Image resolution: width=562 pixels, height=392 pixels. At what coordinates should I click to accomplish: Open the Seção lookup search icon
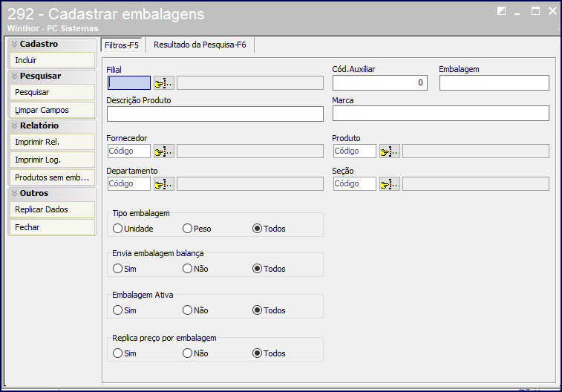pyautogui.click(x=390, y=184)
